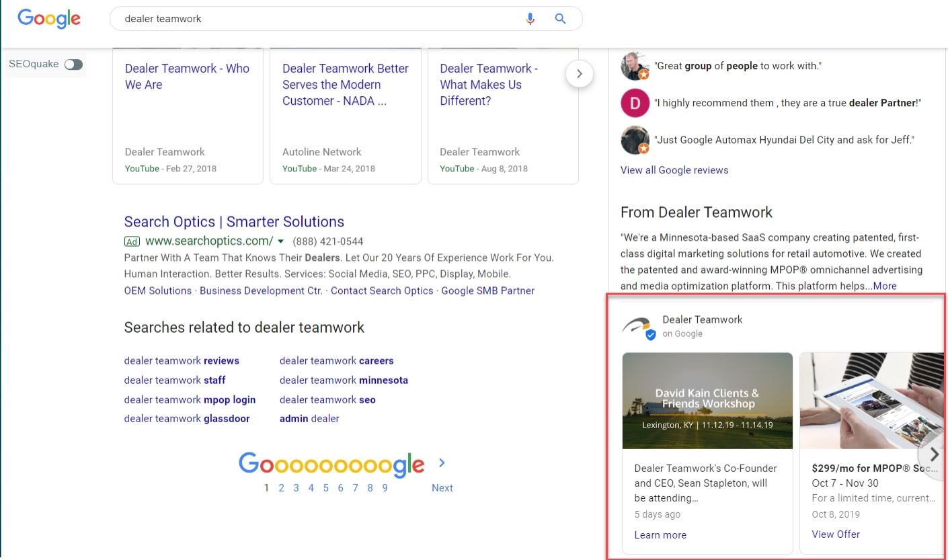Screen dimensions: 948x560
Task: Advance Dealer Teamwork posts carousel right arrow
Action: (x=933, y=454)
